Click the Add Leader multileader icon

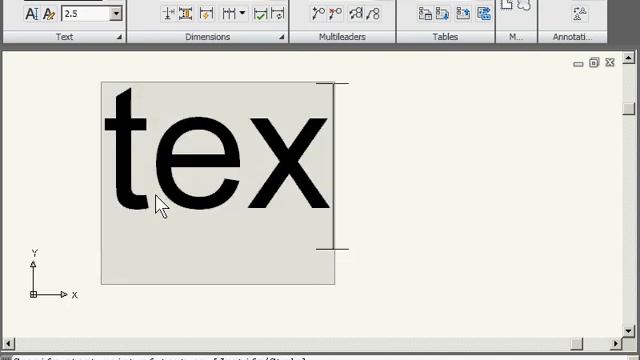point(318,13)
